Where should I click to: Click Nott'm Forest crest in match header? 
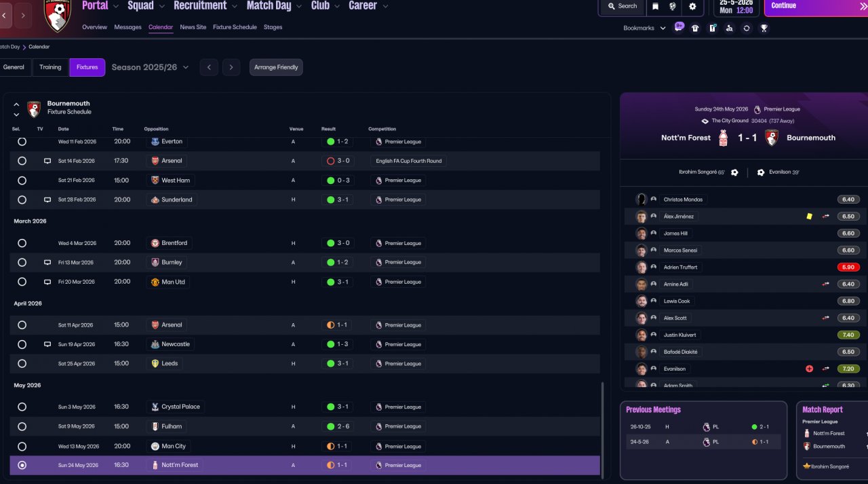coord(723,137)
